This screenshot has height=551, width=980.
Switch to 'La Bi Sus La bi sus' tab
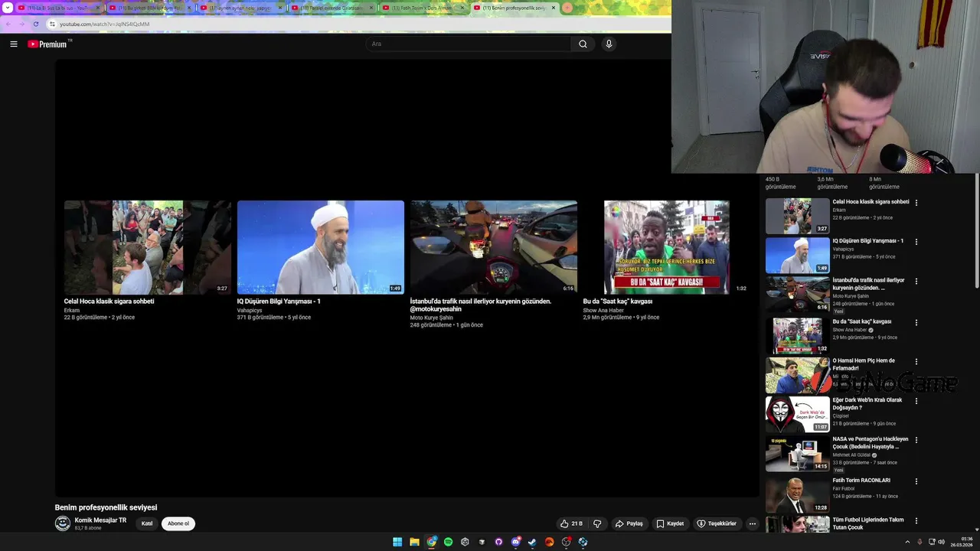60,8
